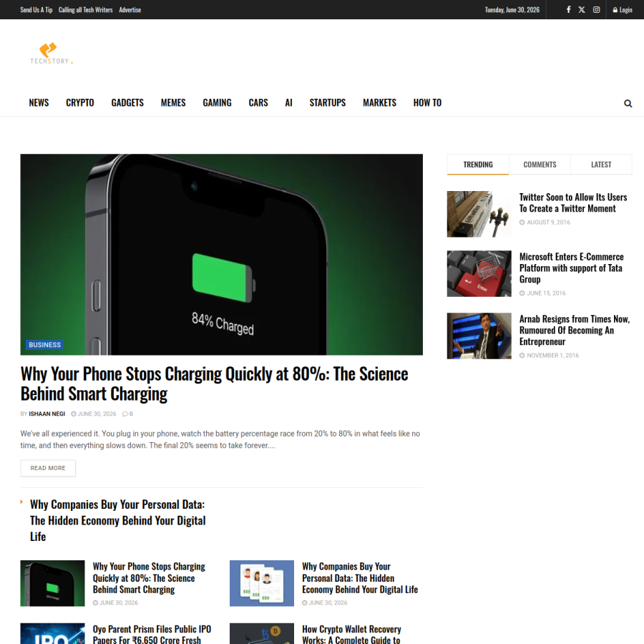
Task: Click the Arnab news anchor thumbnail
Action: [x=479, y=336]
